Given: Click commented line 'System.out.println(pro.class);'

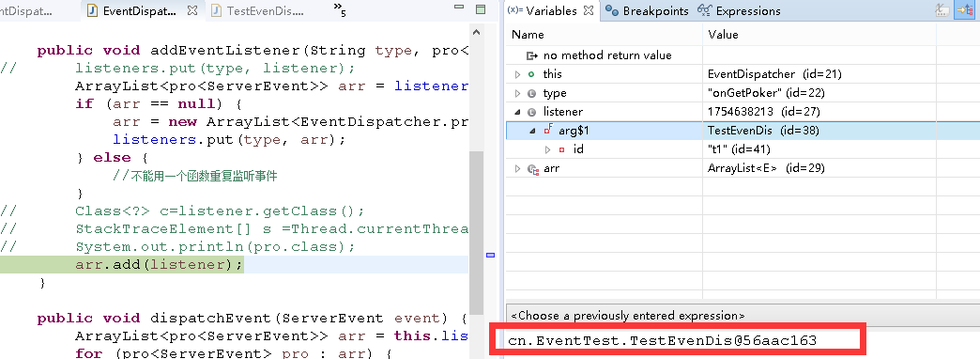Looking at the screenshot, I should (215, 246).
